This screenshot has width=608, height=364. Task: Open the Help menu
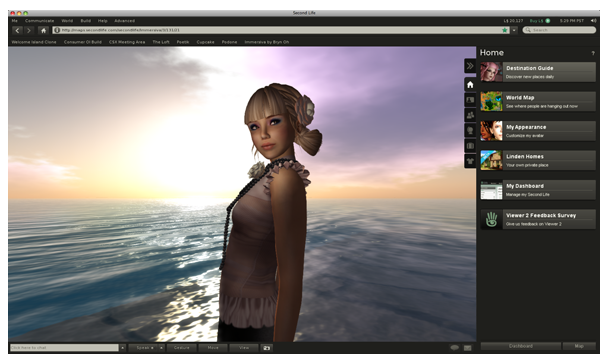coord(102,21)
